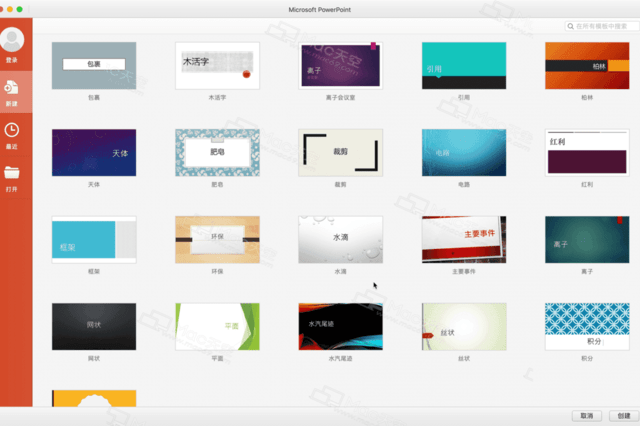This screenshot has width=640, height=426.
Task: Select the 柏林 orange template
Action: point(587,65)
